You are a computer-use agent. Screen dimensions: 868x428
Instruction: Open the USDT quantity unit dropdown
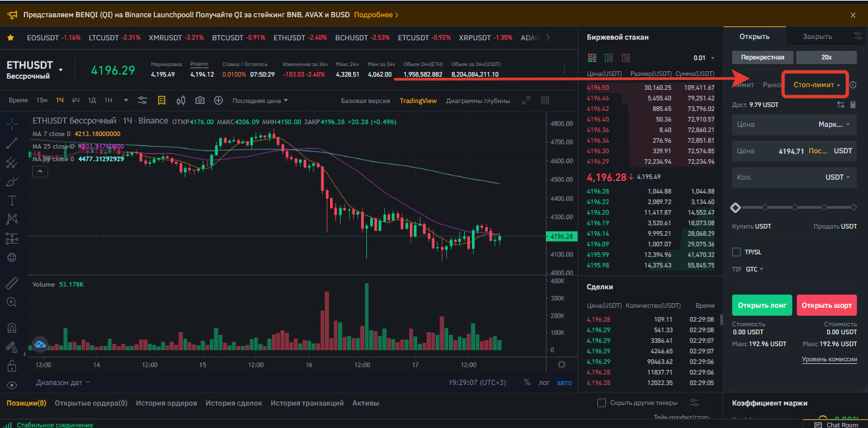click(838, 177)
